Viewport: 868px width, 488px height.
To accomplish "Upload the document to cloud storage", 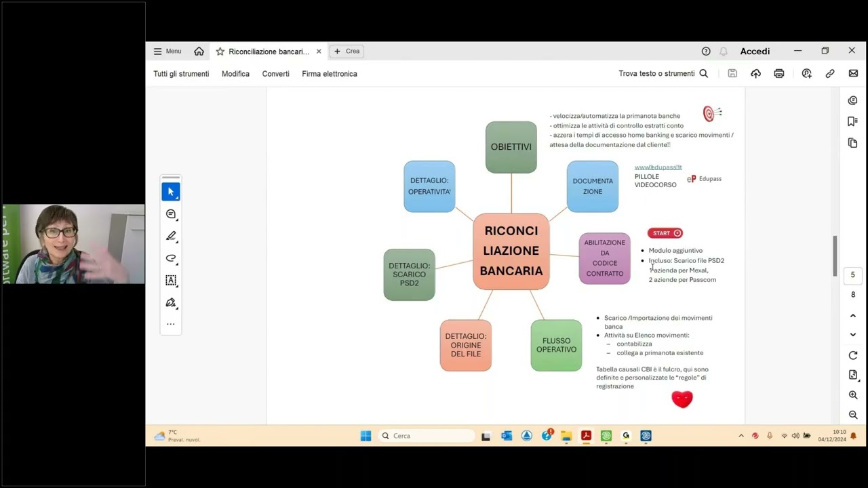I will pyautogui.click(x=755, y=73).
